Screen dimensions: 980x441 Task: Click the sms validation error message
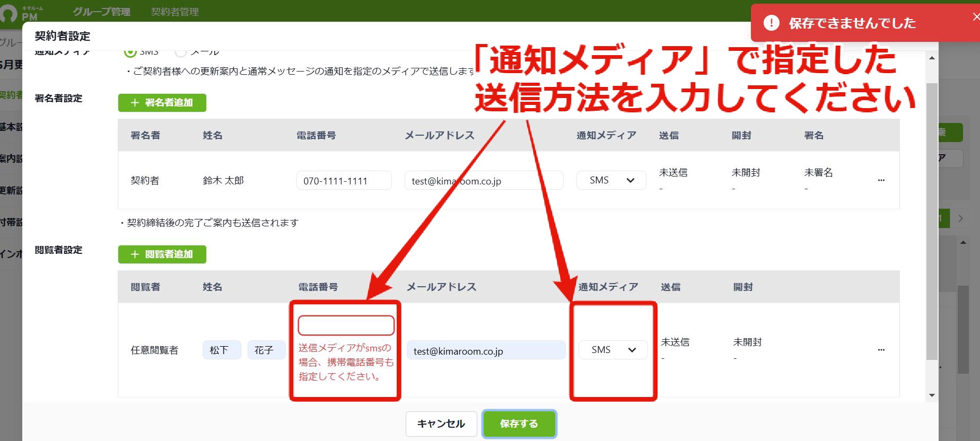point(346,362)
